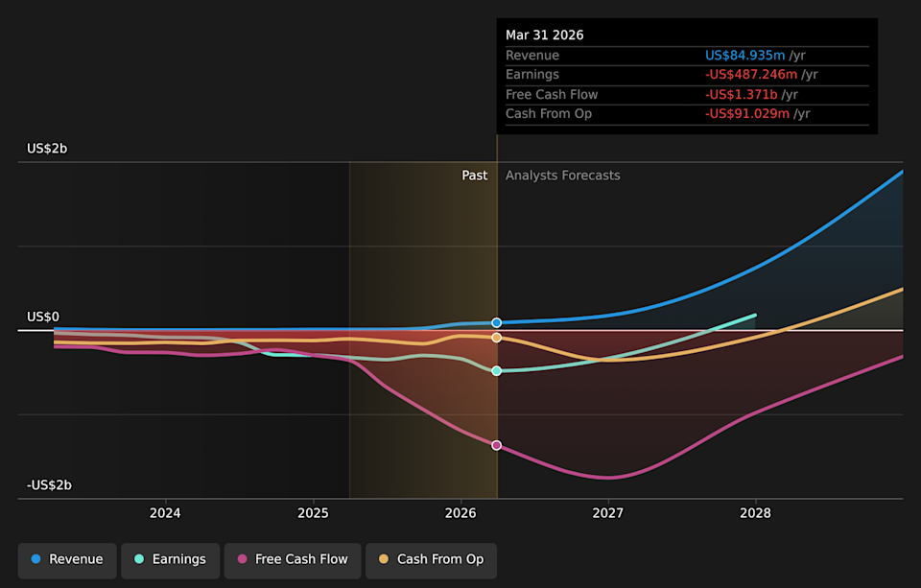The height and width of the screenshot is (588, 921).
Task: Select the 2027 x-axis label
Action: (x=608, y=513)
